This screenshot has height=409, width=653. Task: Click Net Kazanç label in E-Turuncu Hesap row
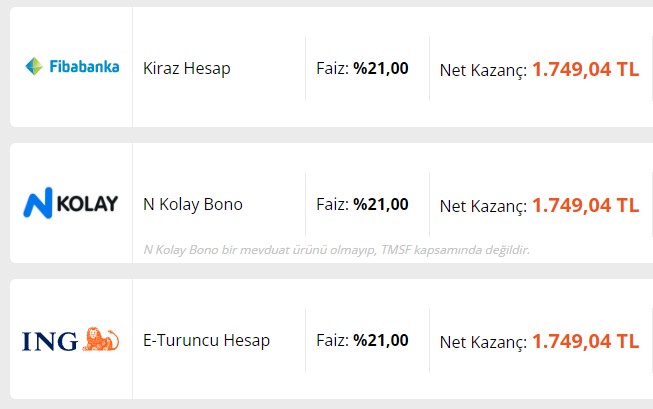pos(483,341)
